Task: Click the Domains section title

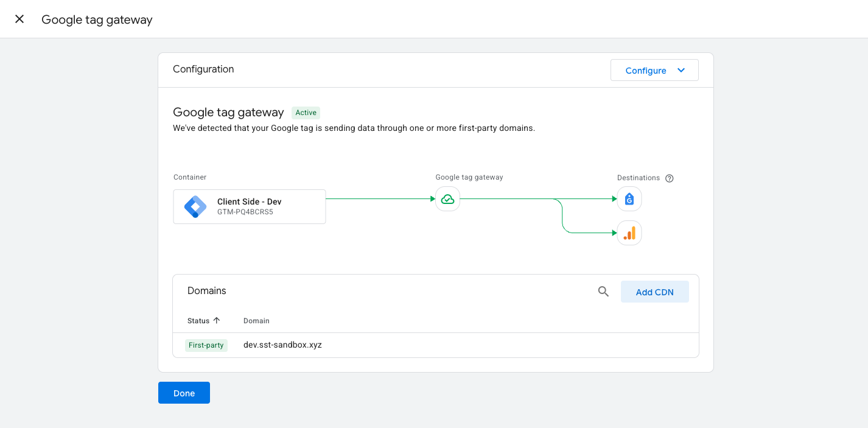Action: tap(207, 291)
